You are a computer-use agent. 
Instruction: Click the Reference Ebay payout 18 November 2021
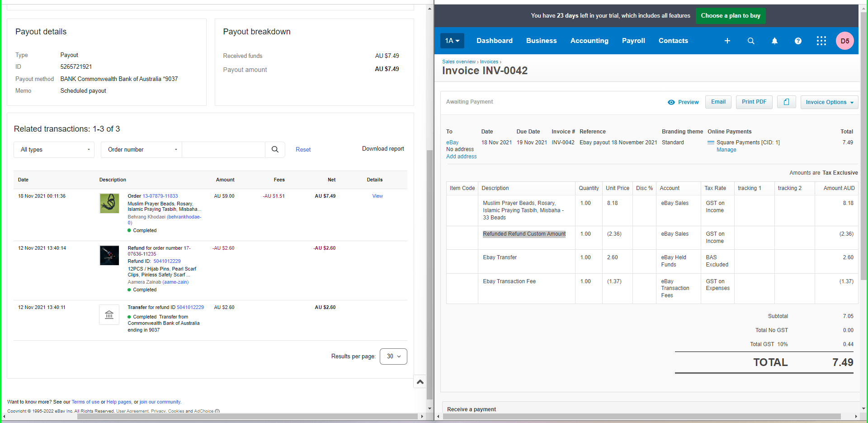point(618,143)
